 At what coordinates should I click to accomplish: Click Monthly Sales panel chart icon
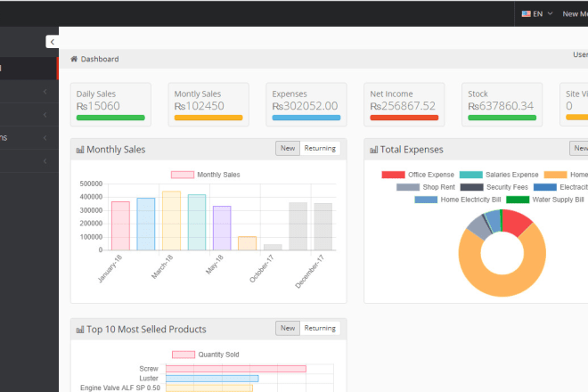(80, 150)
